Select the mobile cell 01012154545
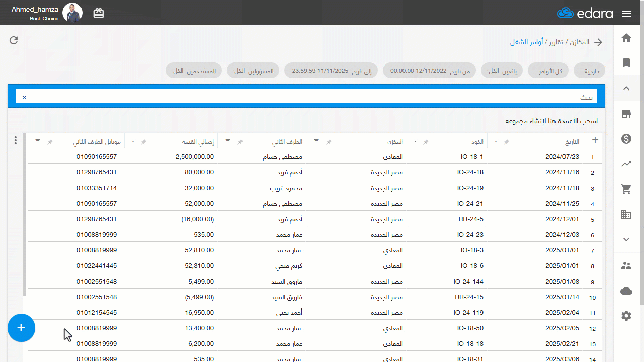 tap(97, 313)
